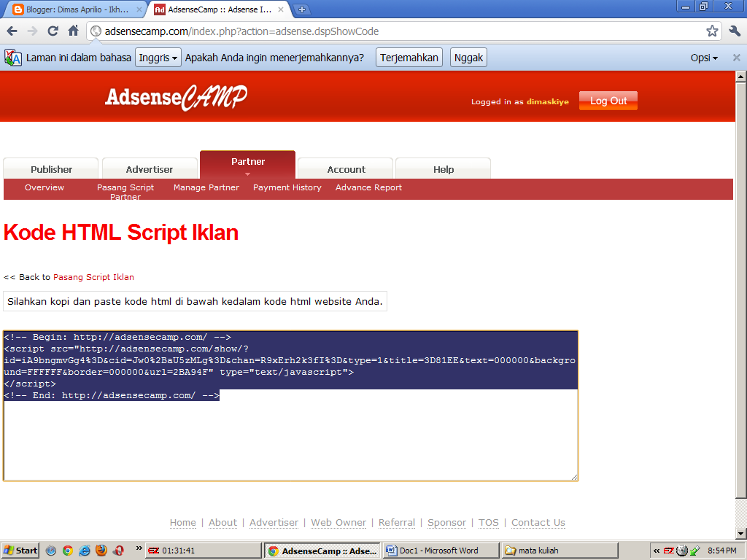Close the AdsenseCamp browser tab
The image size is (747, 560).
[281, 9]
